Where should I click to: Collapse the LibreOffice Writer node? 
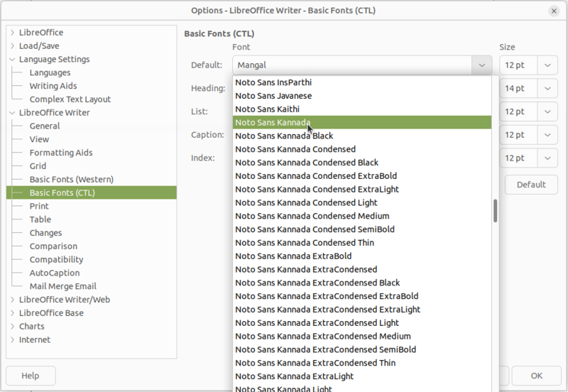pyautogui.click(x=12, y=113)
